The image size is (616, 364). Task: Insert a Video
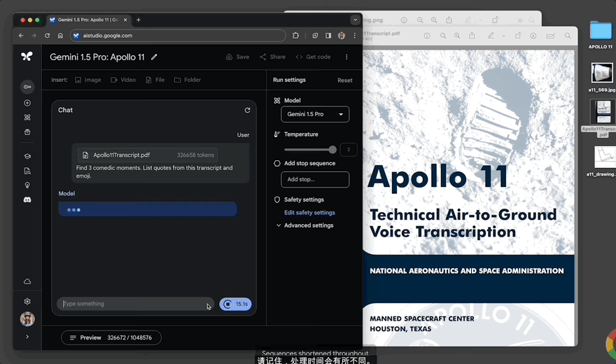tap(123, 80)
